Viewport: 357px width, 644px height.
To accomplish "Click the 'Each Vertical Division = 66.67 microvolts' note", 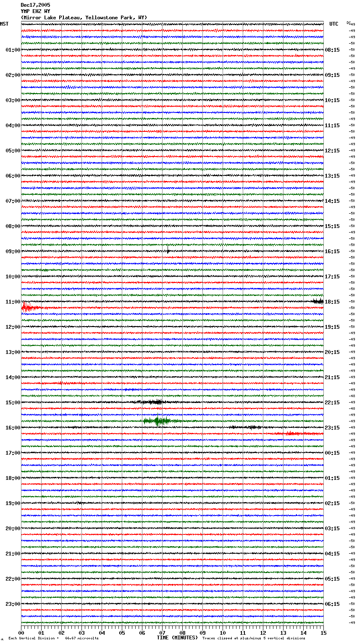I will [53, 638].
